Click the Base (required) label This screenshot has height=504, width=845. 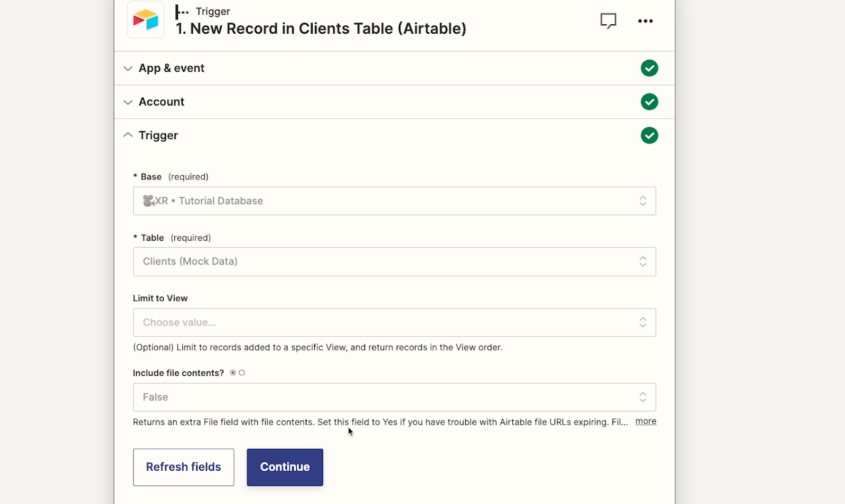(171, 177)
